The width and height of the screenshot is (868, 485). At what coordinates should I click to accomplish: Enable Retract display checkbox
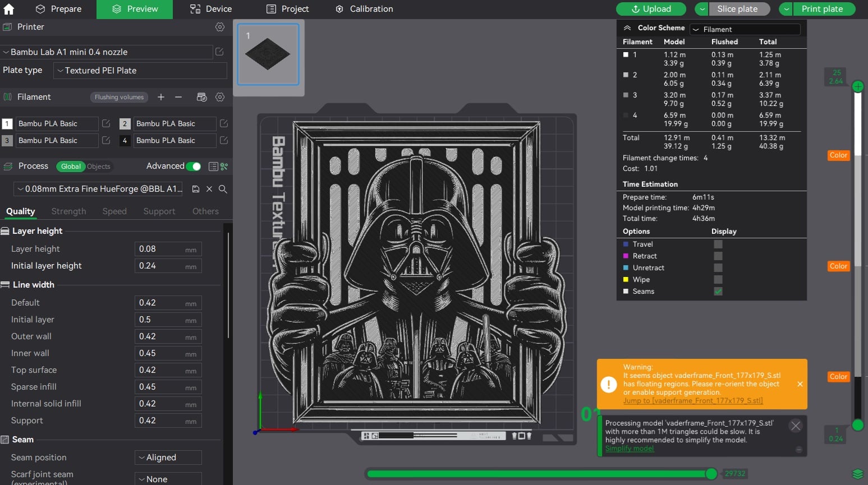[x=718, y=256]
